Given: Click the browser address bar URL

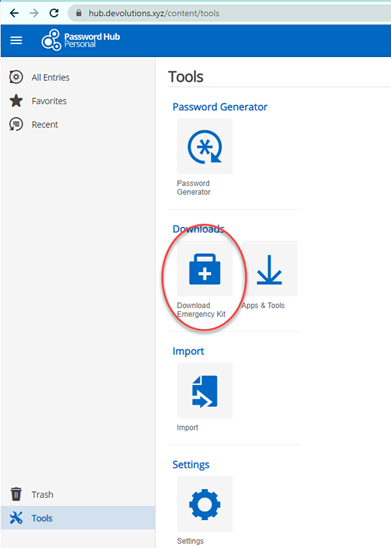Looking at the screenshot, I should [154, 13].
